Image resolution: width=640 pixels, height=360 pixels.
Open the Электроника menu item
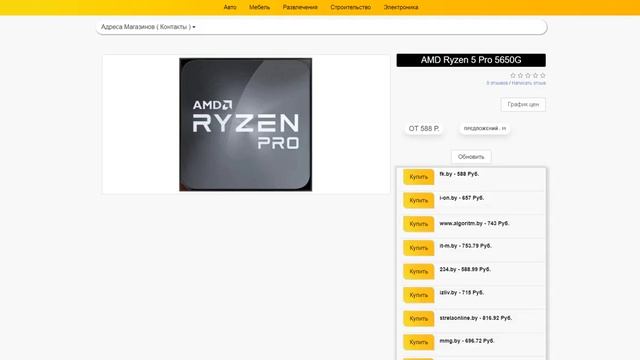coord(401,7)
